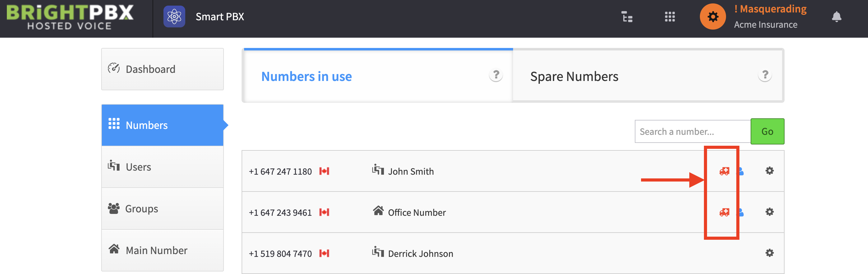Open the account hierarchy tree icon
This screenshot has width=868, height=274.
(x=627, y=17)
